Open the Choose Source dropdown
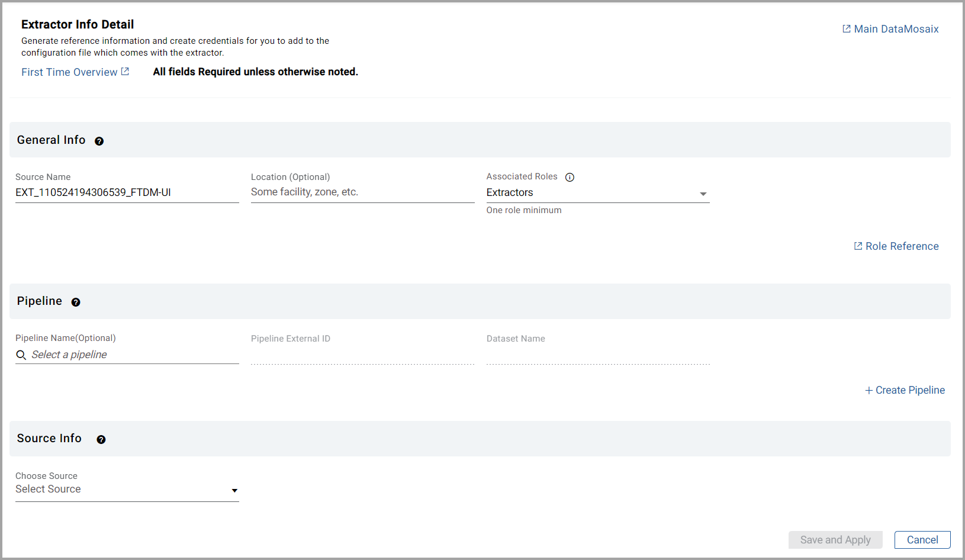 [x=127, y=490]
